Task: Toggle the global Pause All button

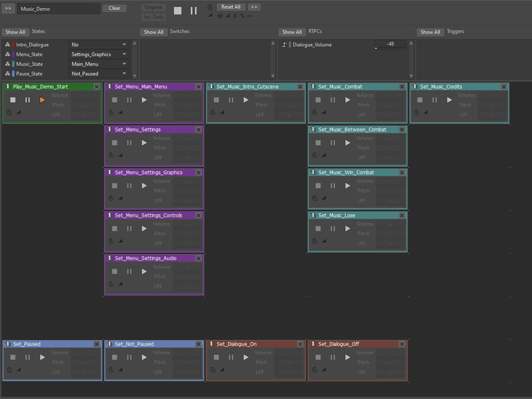Action: (x=194, y=11)
